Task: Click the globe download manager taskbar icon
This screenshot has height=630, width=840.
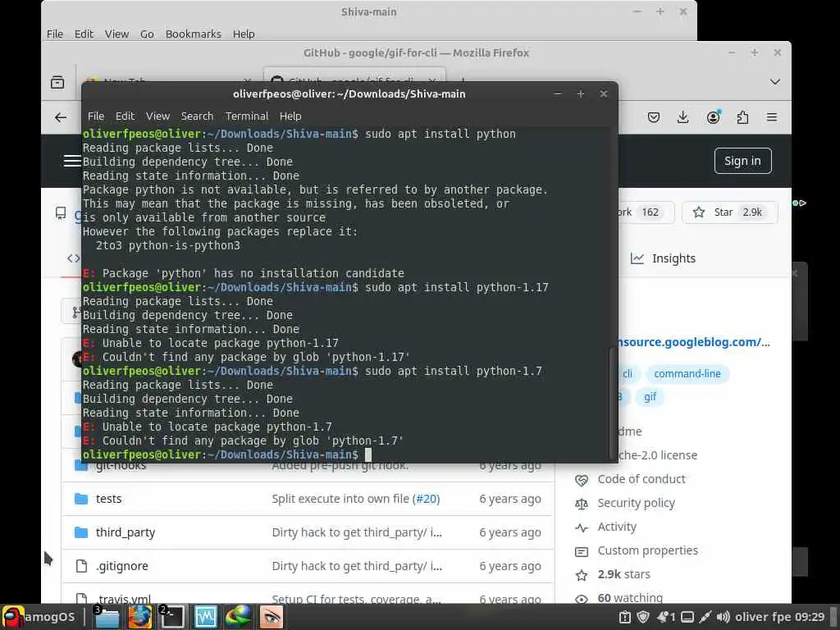Action: pos(239,617)
